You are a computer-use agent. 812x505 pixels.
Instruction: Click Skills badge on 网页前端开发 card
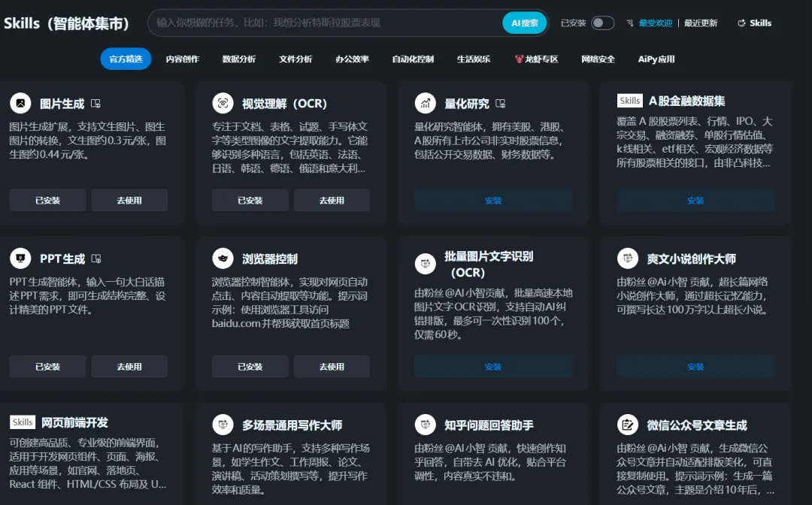click(x=23, y=422)
